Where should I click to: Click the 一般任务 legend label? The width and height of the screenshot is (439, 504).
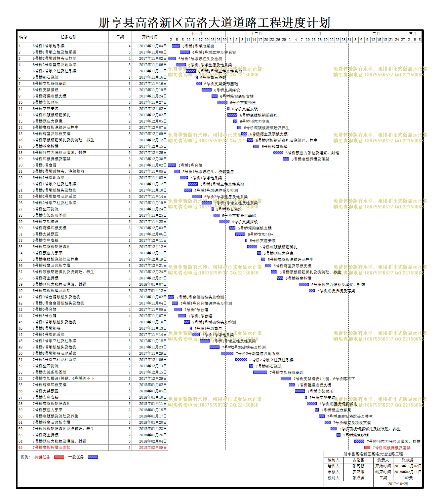pyautogui.click(x=76, y=457)
